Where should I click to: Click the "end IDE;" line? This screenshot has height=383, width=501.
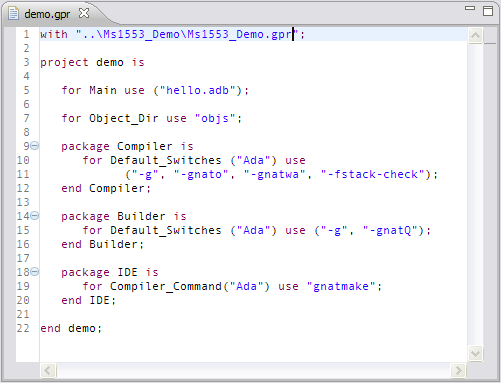89,300
